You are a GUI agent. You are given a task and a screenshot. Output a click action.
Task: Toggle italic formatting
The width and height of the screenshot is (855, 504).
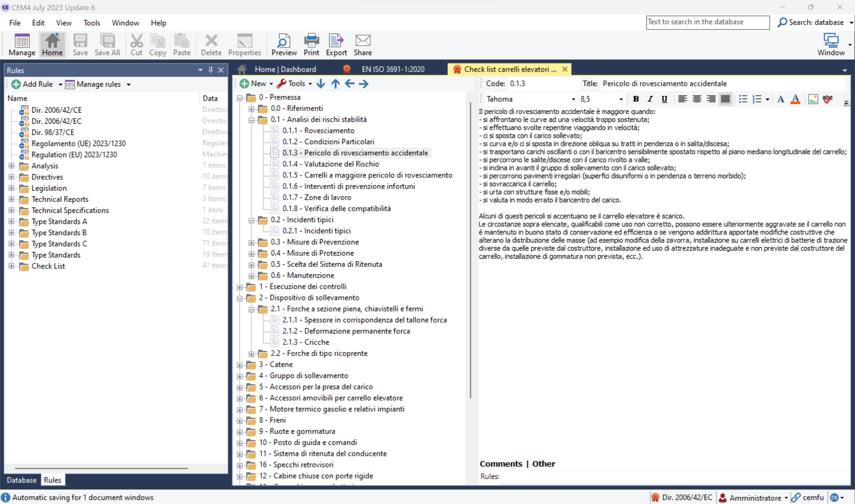pyautogui.click(x=650, y=99)
